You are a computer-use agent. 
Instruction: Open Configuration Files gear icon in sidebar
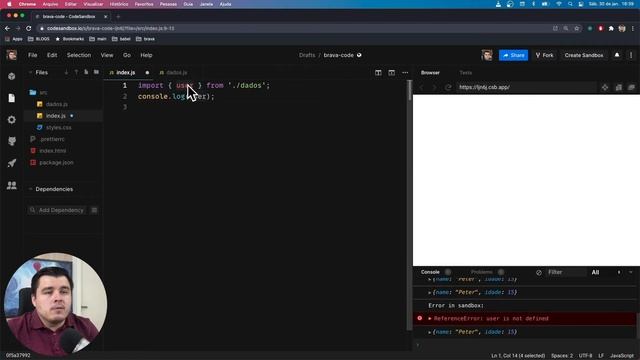point(11,120)
